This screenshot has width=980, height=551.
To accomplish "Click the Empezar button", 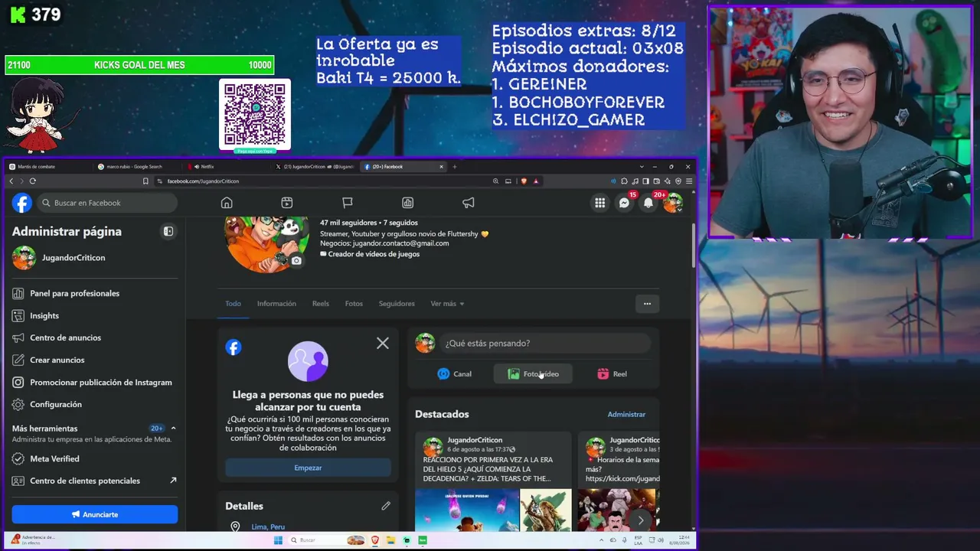I will [308, 468].
